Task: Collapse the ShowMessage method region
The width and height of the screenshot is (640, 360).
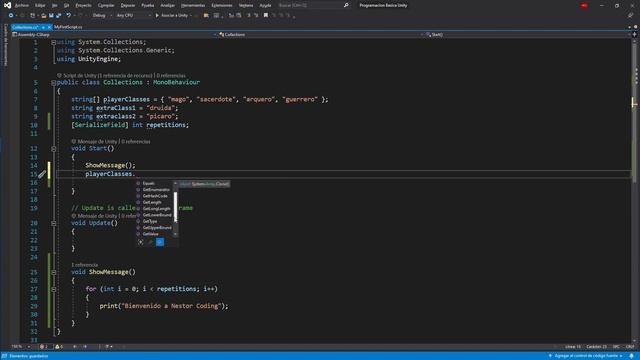Action: pos(53,272)
